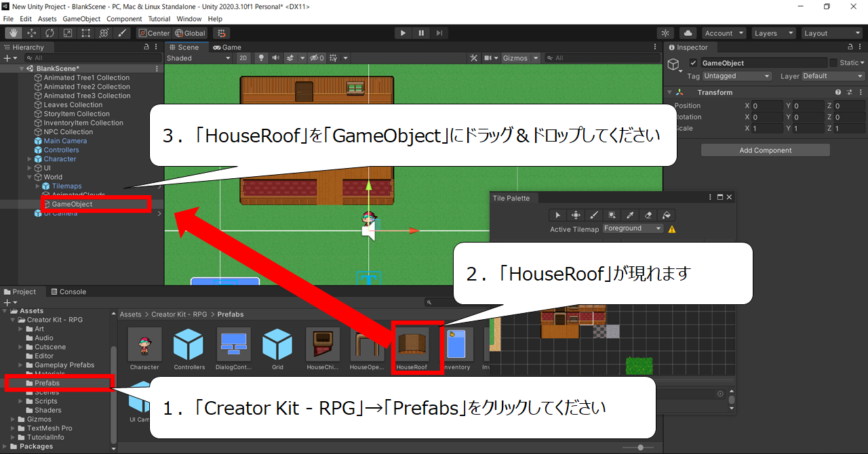Pause the game playback
Viewport: 868px width, 454px height.
tap(421, 33)
